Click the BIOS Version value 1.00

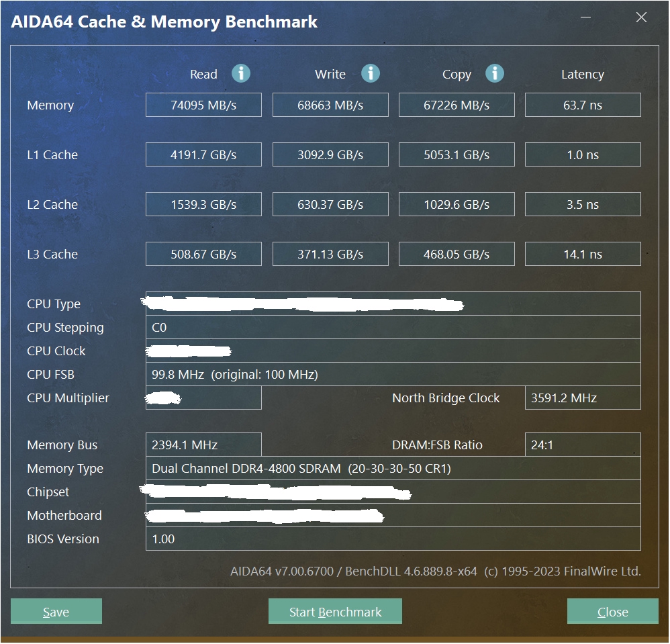[x=393, y=539]
